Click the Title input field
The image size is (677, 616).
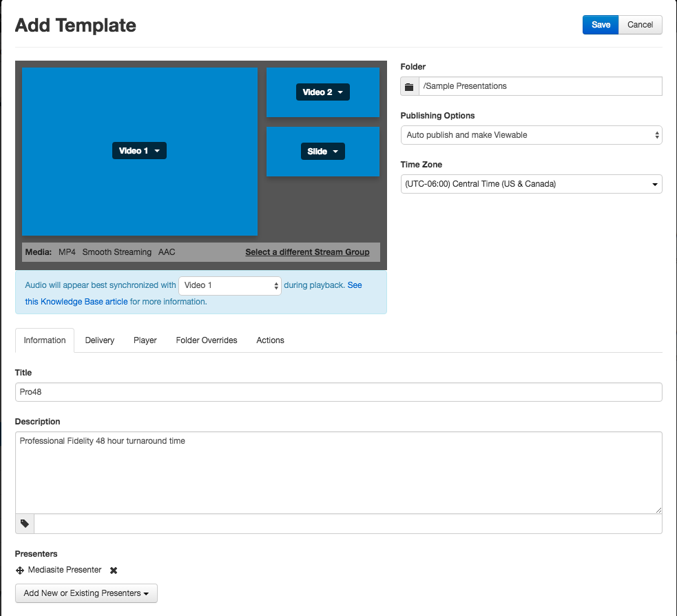point(339,392)
